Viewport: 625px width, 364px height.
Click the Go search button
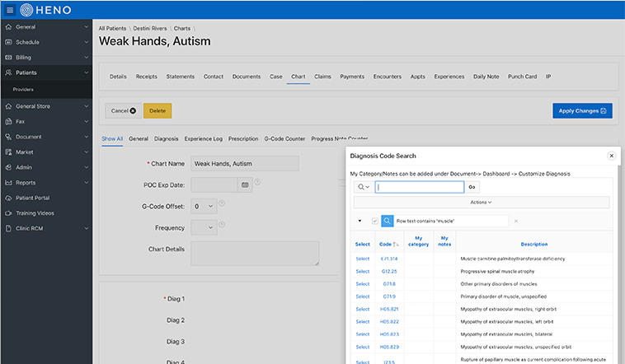(472, 187)
